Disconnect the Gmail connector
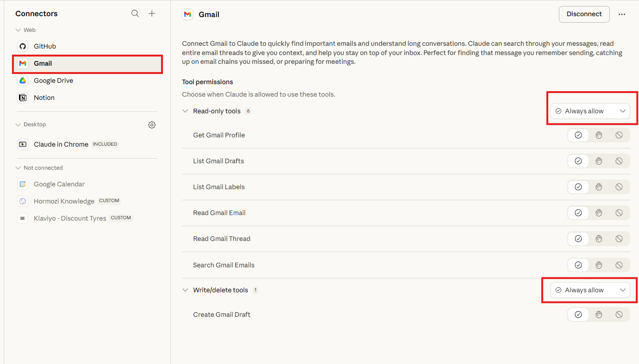Viewport: 639px width, 364px height. click(x=584, y=14)
